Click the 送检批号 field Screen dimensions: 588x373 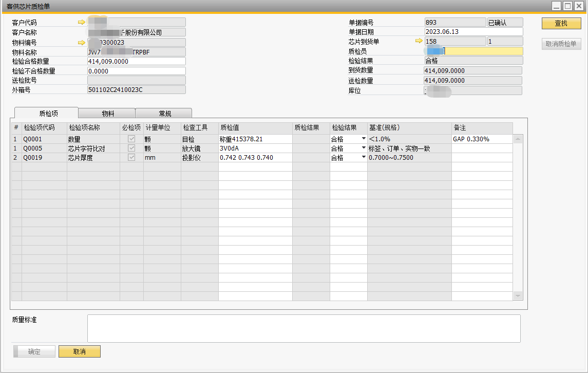click(x=137, y=80)
